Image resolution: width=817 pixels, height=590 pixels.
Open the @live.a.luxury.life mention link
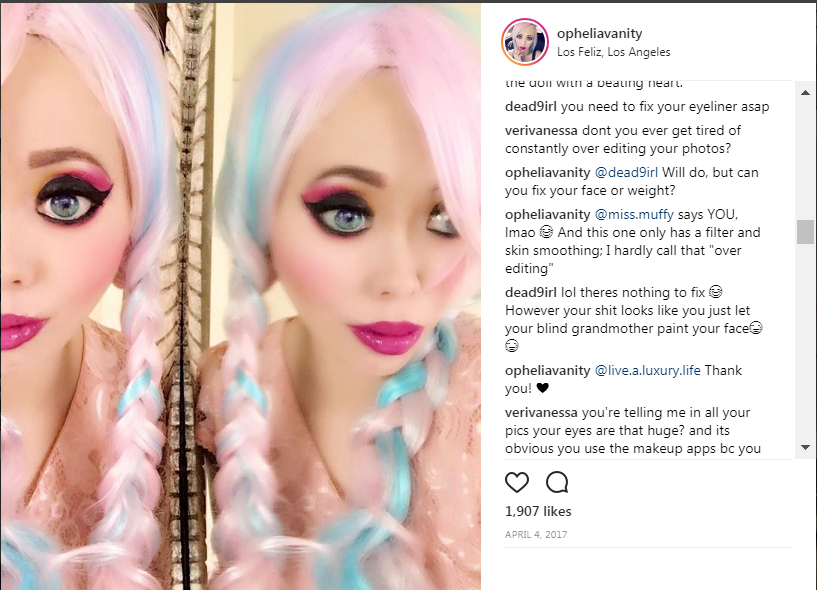(x=647, y=371)
